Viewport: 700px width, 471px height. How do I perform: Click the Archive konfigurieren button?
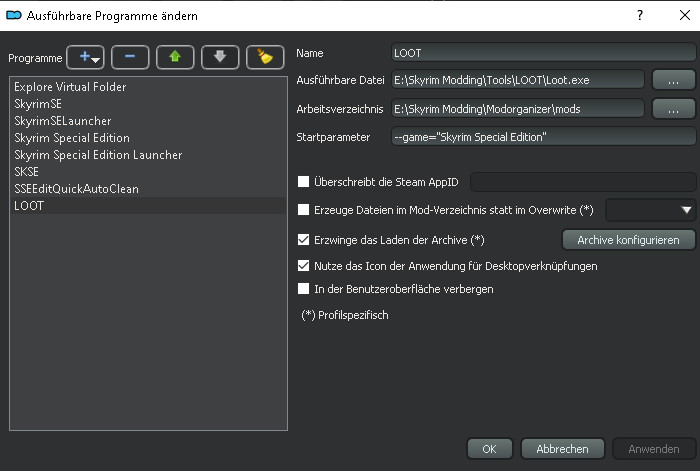[x=628, y=239]
